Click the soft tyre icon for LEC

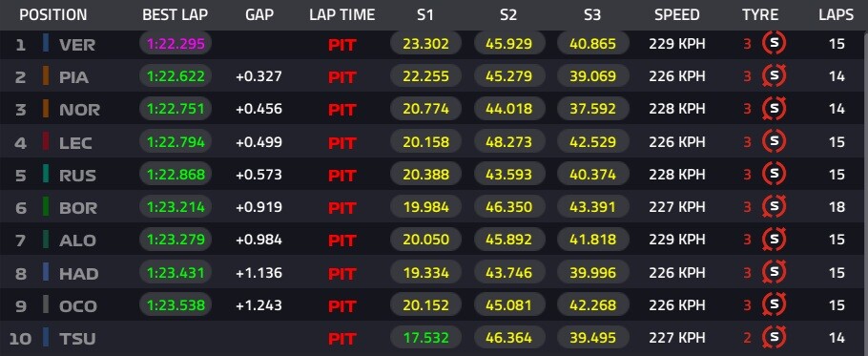coord(774,141)
